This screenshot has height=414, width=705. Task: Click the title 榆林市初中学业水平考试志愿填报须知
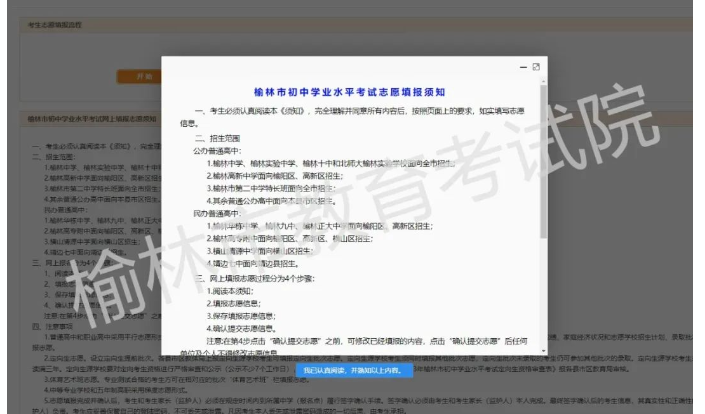[x=349, y=92]
